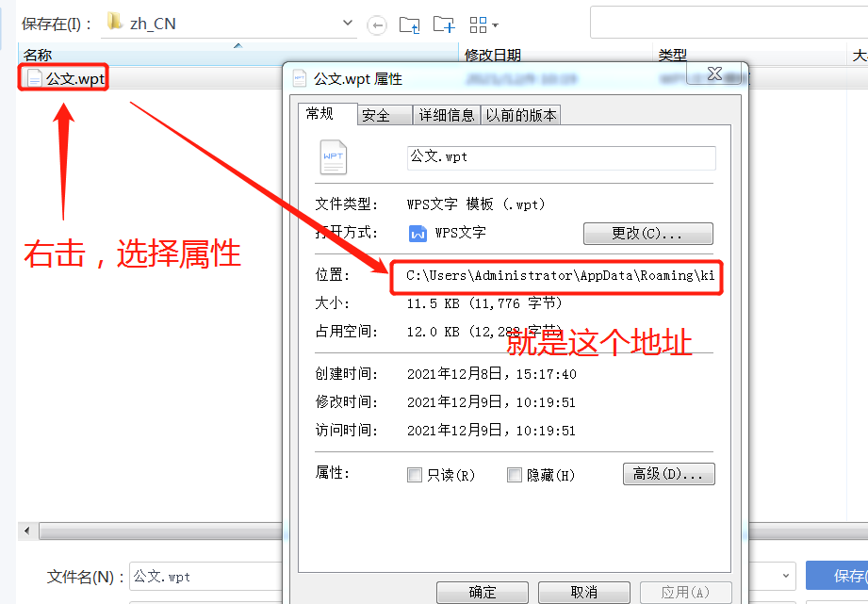This screenshot has width=868, height=604.
Task: Enable the 只读 (read-only) checkbox
Action: (x=415, y=475)
